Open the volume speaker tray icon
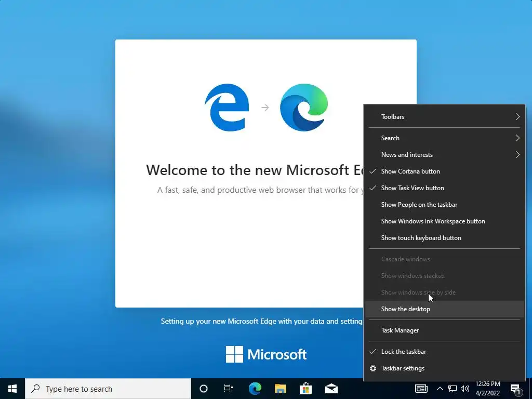The image size is (532, 399). (x=465, y=389)
